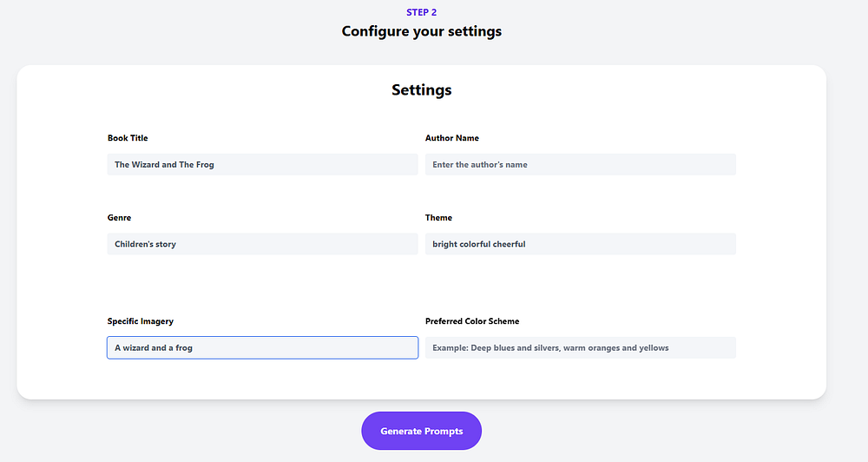Viewport: 868px width, 462px height.
Task: Select the Genre input field
Action: click(x=262, y=244)
